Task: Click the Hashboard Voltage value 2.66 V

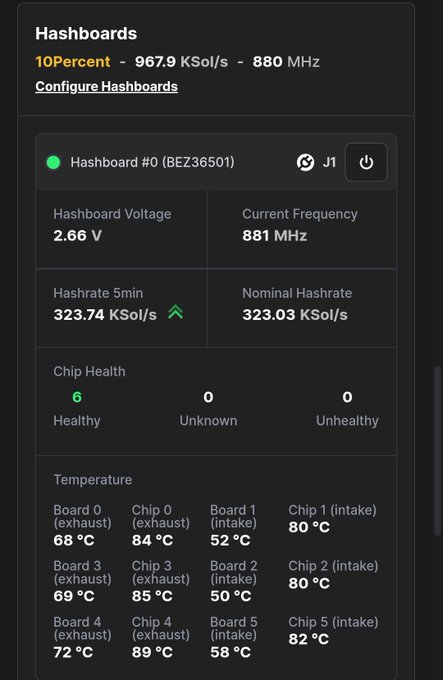Action: click(x=78, y=235)
